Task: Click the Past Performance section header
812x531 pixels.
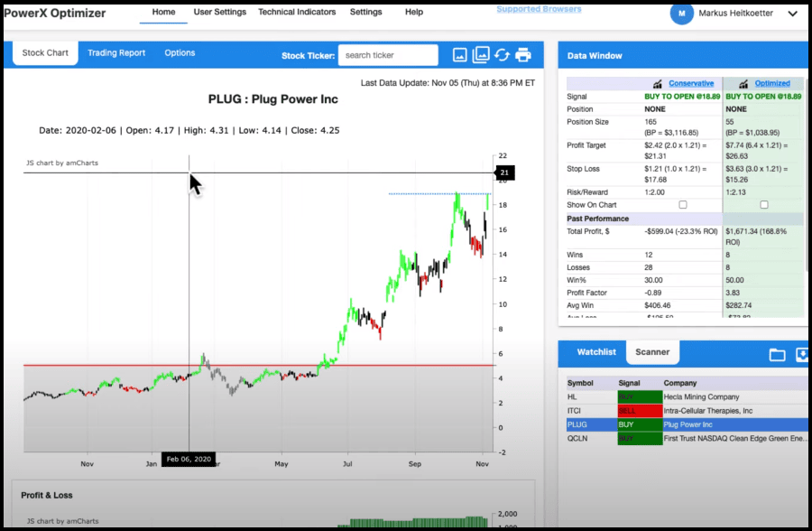Action: [597, 219]
